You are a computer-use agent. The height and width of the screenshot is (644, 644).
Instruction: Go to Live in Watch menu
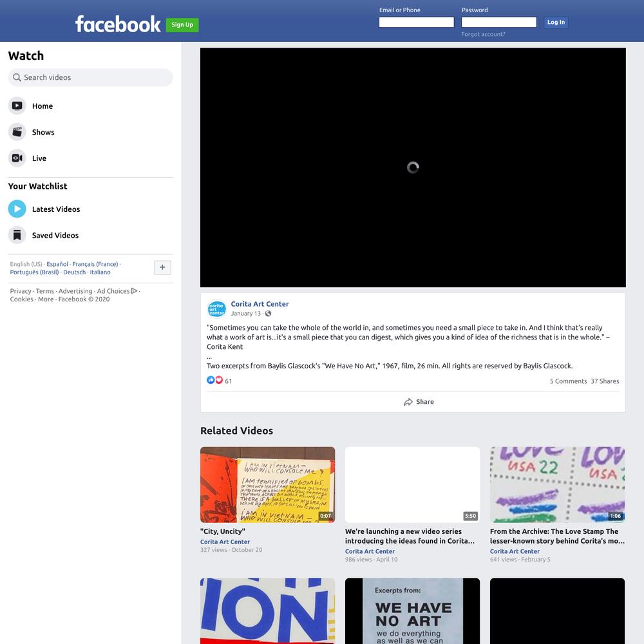pos(39,158)
